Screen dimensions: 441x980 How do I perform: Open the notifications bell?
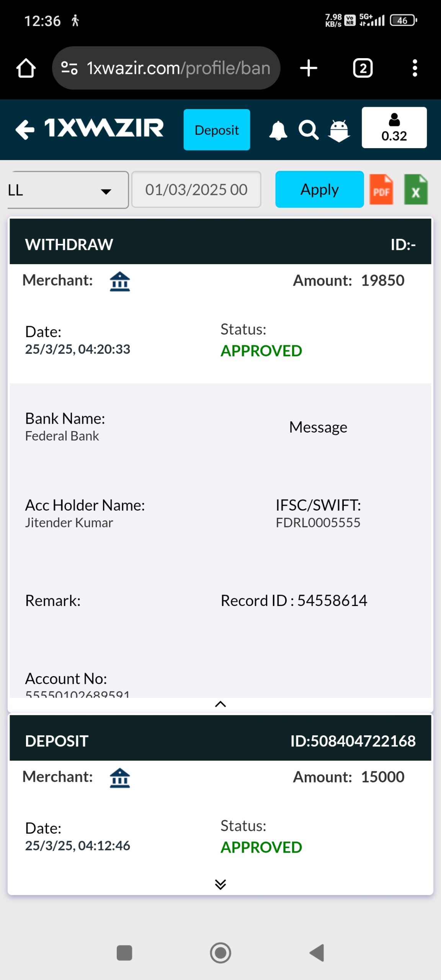point(278,130)
